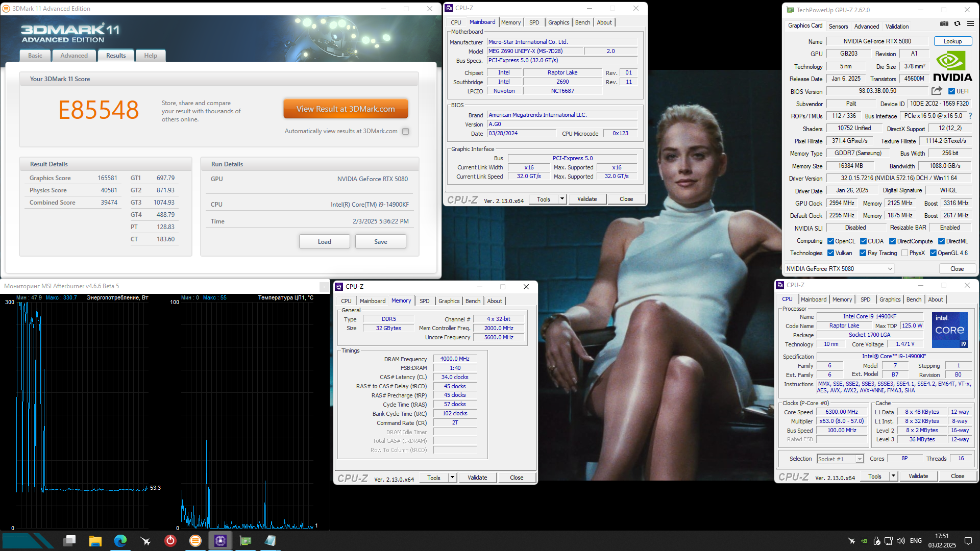The image size is (980, 551).
Task: Open MSI Afterburner jet icon on taskbar
Action: pos(145,541)
